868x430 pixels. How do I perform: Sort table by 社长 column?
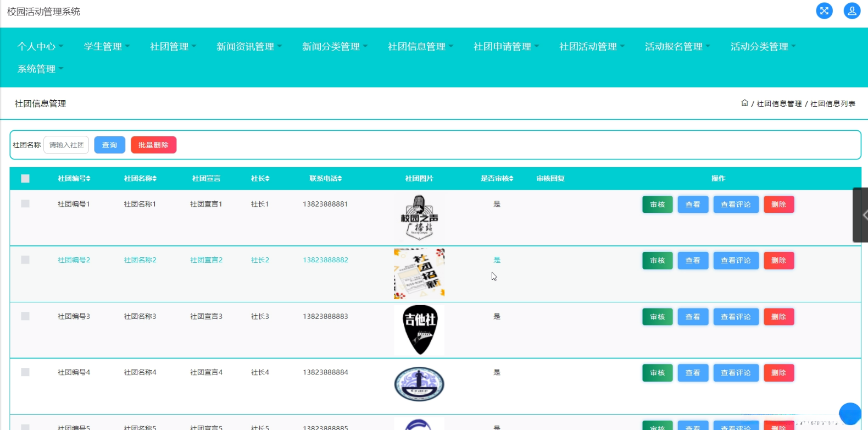260,179
